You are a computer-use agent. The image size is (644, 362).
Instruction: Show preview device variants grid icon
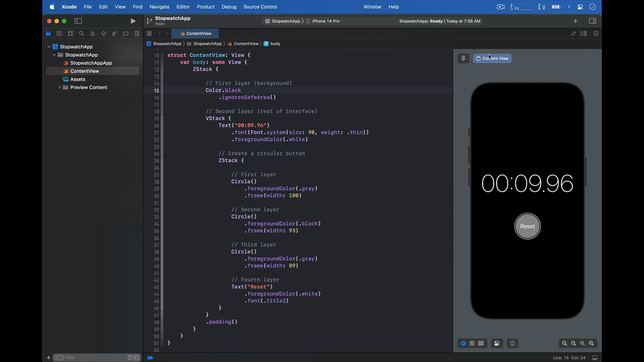pos(480,343)
